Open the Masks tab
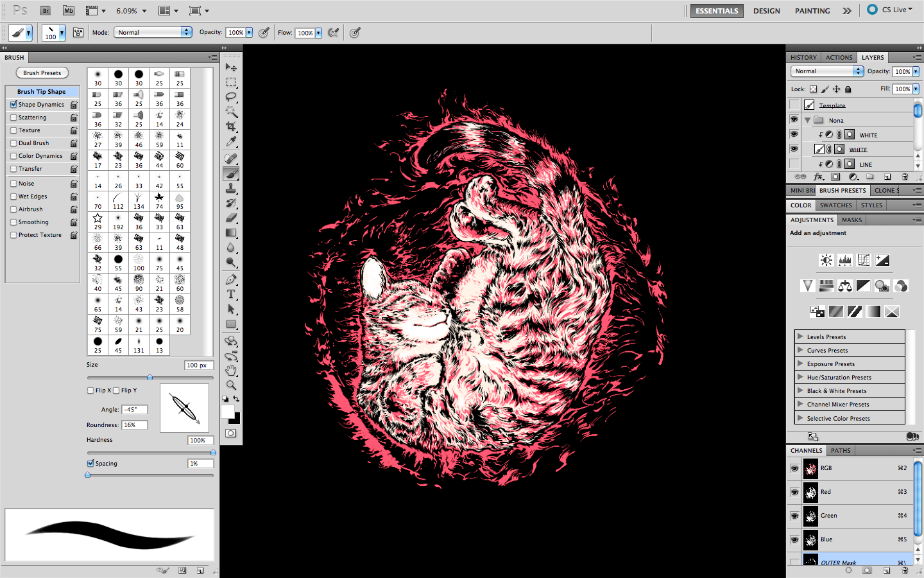Image resolution: width=924 pixels, height=578 pixels. 851,220
